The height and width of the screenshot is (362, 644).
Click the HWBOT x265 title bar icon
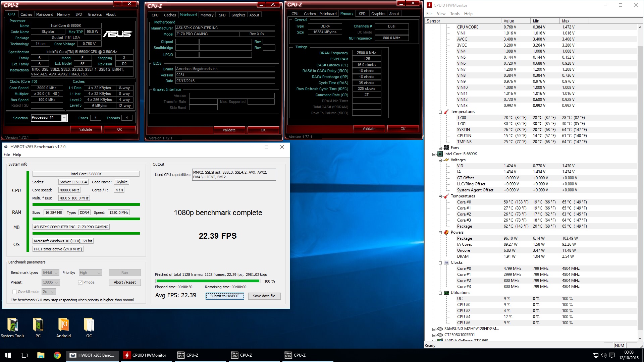point(6,146)
